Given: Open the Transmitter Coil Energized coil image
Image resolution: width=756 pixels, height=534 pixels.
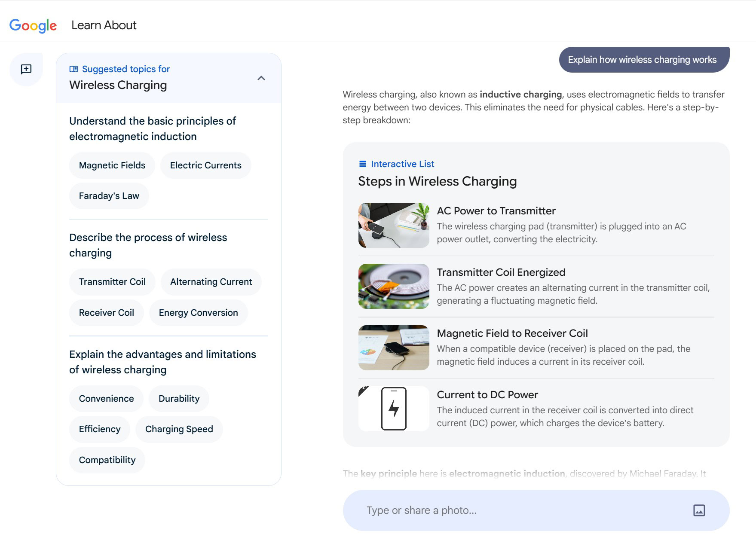Looking at the screenshot, I should click(394, 286).
